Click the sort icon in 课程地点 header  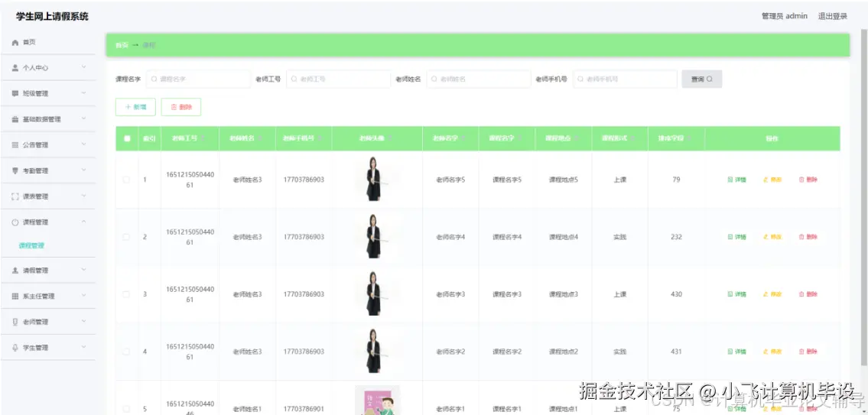577,138
